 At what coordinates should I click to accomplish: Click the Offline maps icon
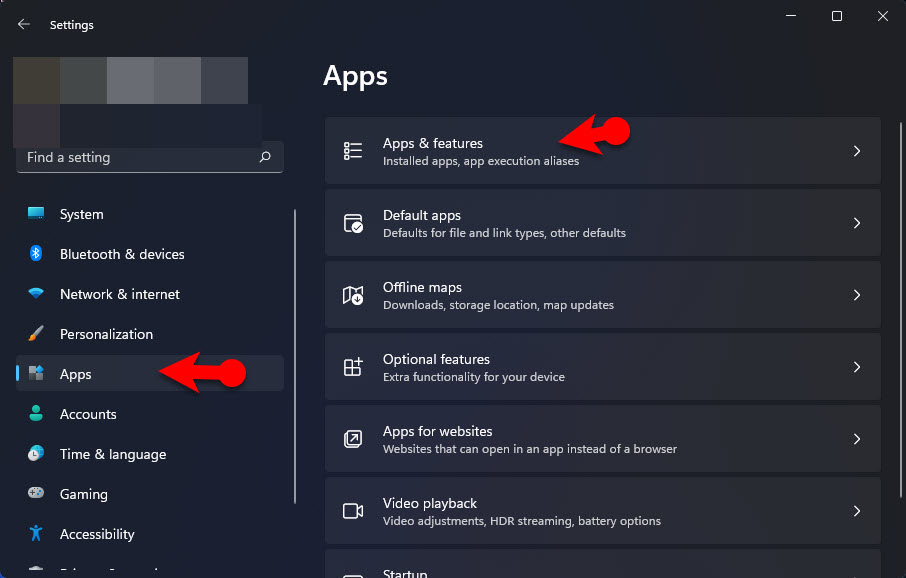pos(353,295)
